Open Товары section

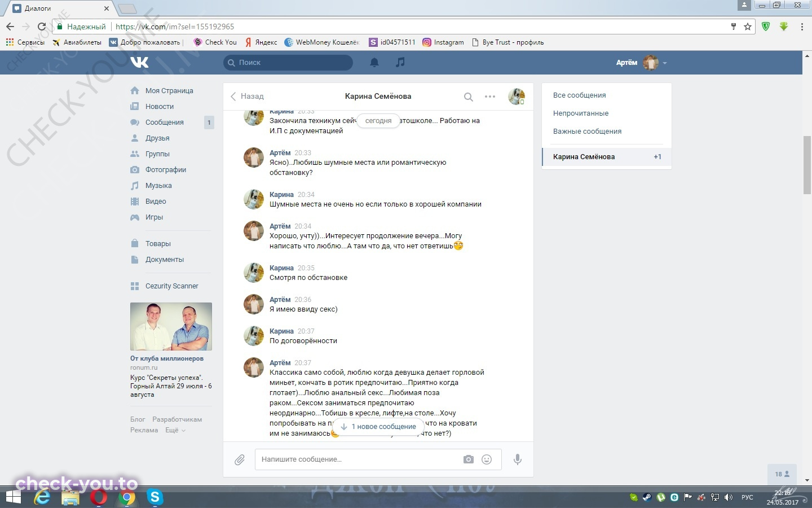158,244
